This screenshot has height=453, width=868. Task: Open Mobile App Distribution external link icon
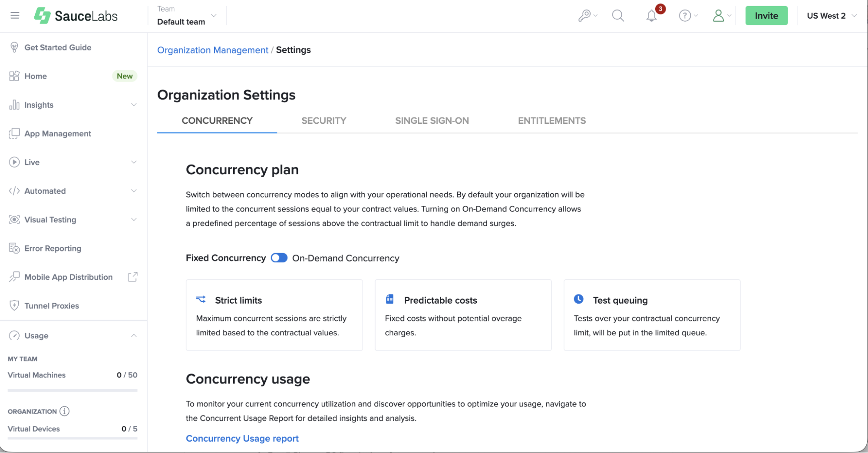tap(132, 277)
